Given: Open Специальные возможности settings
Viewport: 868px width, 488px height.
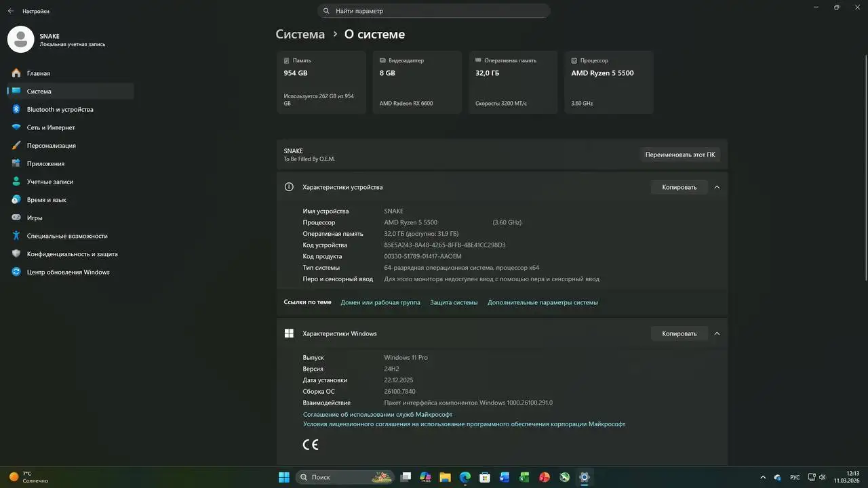Looking at the screenshot, I should 67,236.
